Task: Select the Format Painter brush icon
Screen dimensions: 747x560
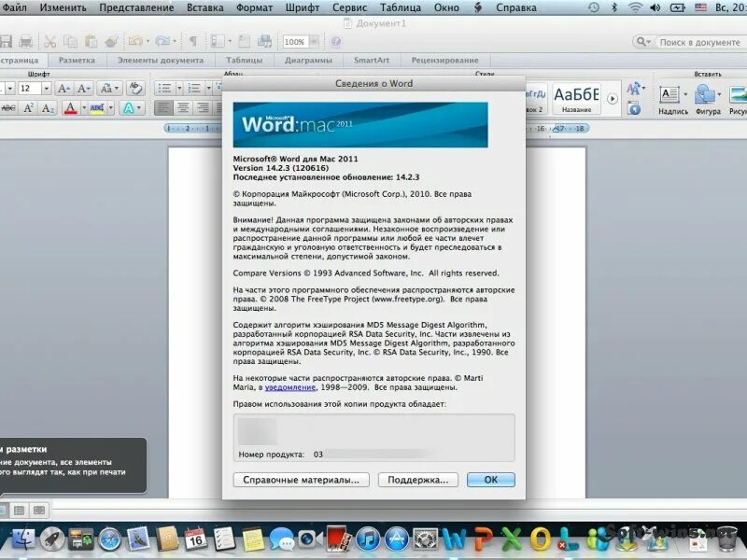Action: [111, 42]
